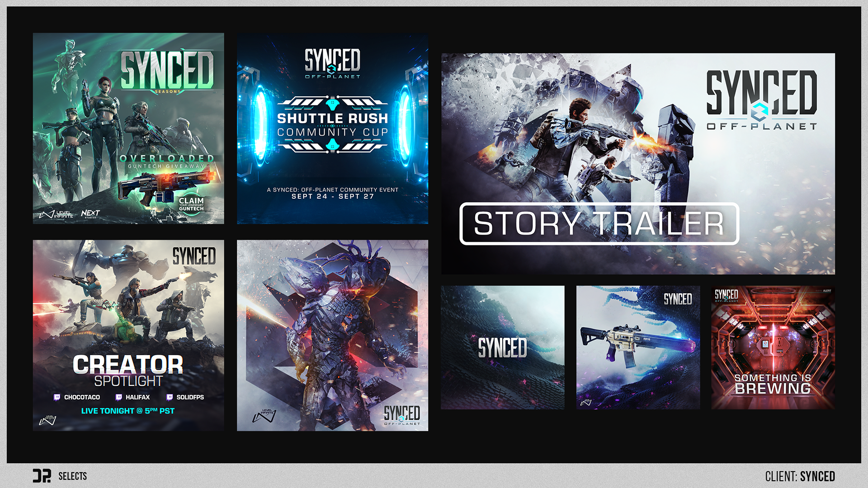Click Twitch icon beside SOLIDFPS
This screenshot has width=868, height=488.
click(170, 397)
